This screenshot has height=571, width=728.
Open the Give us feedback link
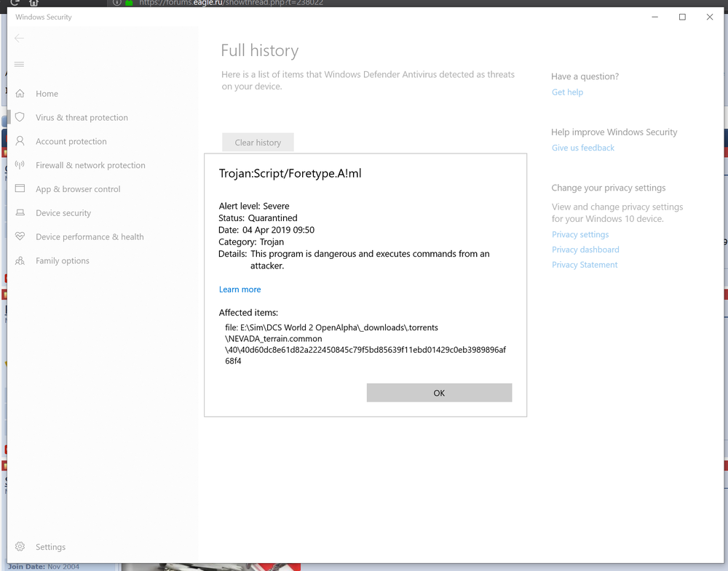[x=582, y=148]
